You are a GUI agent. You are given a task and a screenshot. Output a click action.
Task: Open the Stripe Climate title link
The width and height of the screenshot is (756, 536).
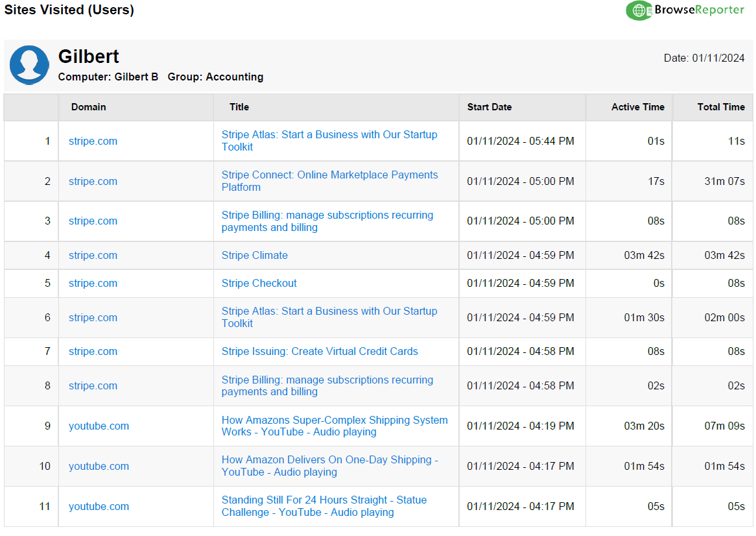255,255
